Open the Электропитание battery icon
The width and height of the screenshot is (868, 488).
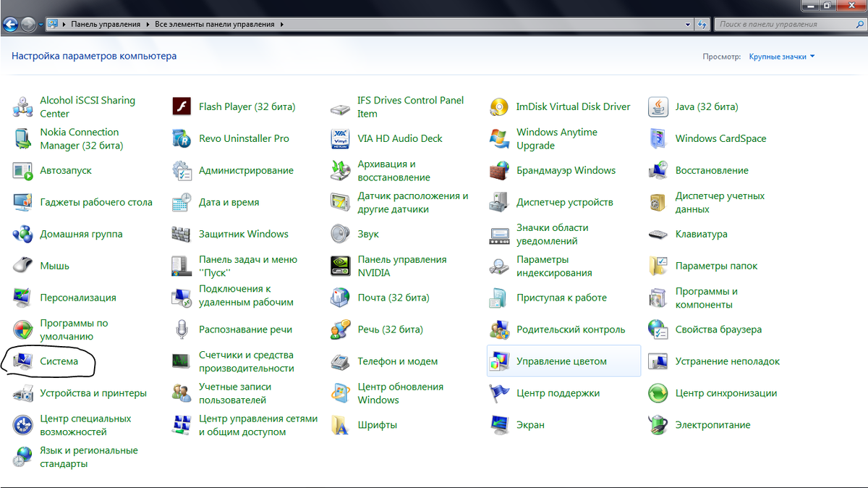(x=658, y=425)
